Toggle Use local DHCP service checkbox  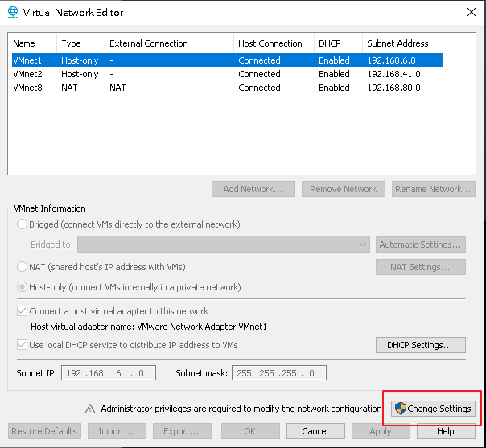pyautogui.click(x=22, y=344)
